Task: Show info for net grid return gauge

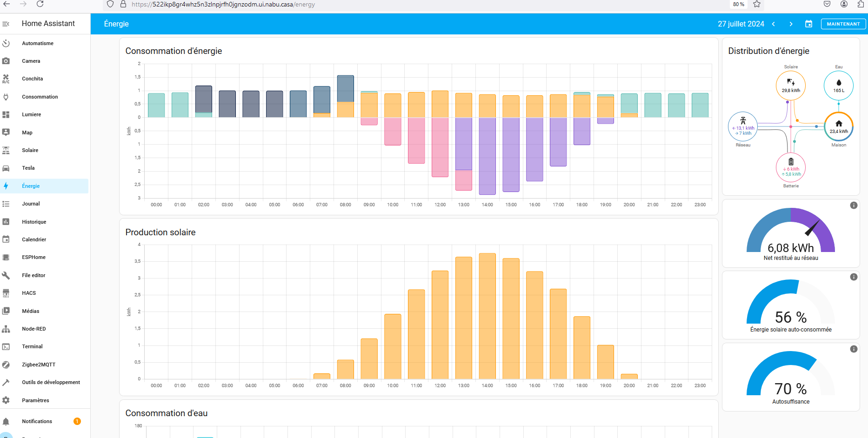Action: coord(854,206)
